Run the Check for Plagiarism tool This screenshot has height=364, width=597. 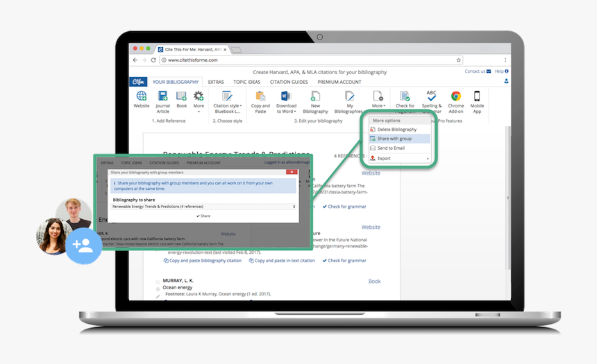405,101
